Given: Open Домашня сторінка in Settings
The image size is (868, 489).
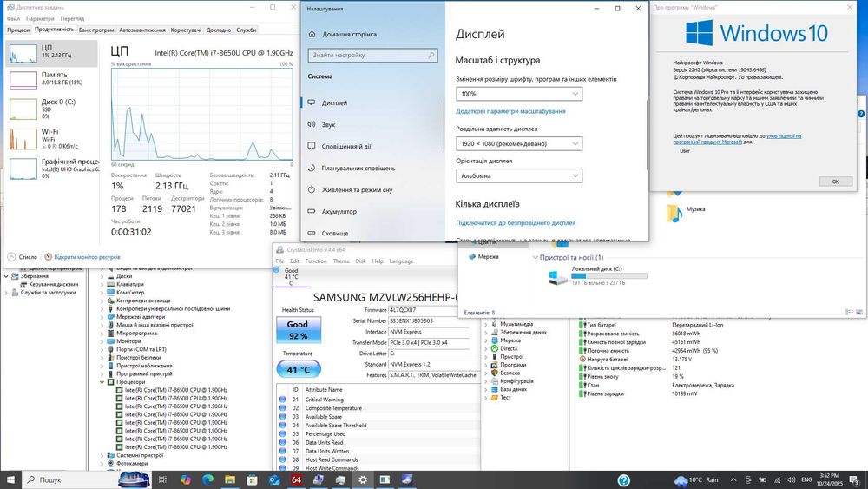Looking at the screenshot, I should pos(349,35).
